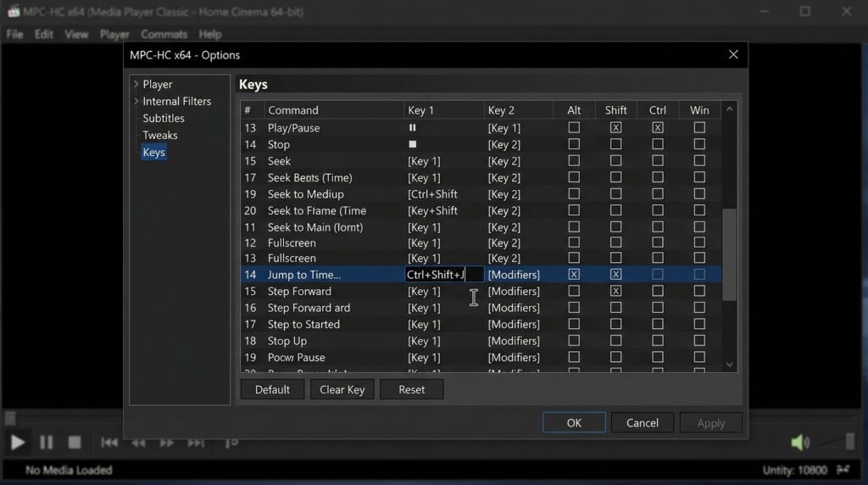Click the scroll up arrow of the keys list
The height and width of the screenshot is (485, 868).
click(730, 109)
